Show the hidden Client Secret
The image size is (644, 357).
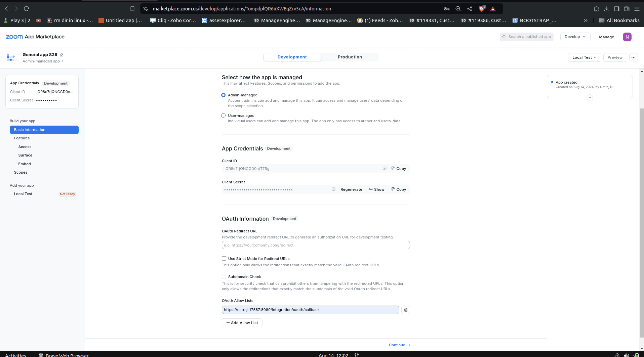[377, 189]
